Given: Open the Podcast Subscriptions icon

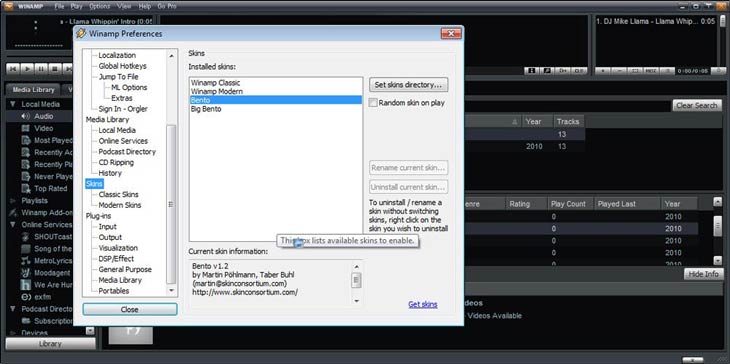Looking at the screenshot, I should click(x=26, y=321).
